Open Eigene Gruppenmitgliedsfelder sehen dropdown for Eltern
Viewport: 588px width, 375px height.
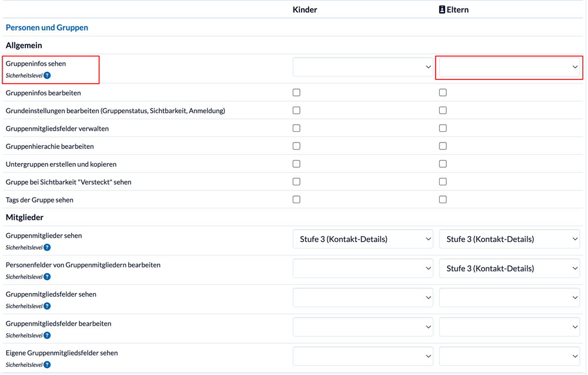click(x=509, y=356)
